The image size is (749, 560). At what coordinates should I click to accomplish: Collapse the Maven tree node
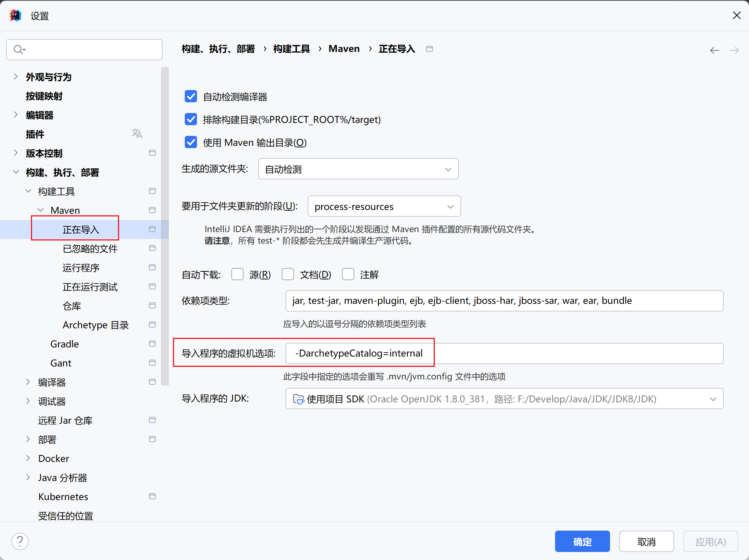click(x=40, y=210)
